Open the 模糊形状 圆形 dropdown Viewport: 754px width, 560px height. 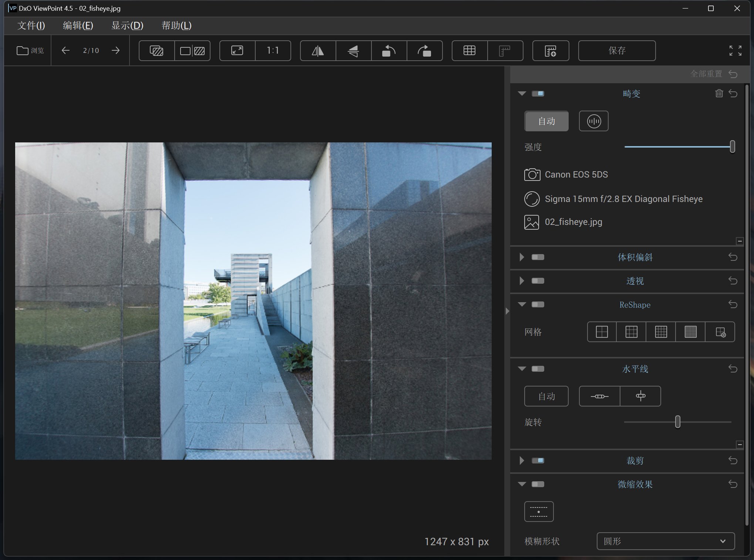pos(666,541)
